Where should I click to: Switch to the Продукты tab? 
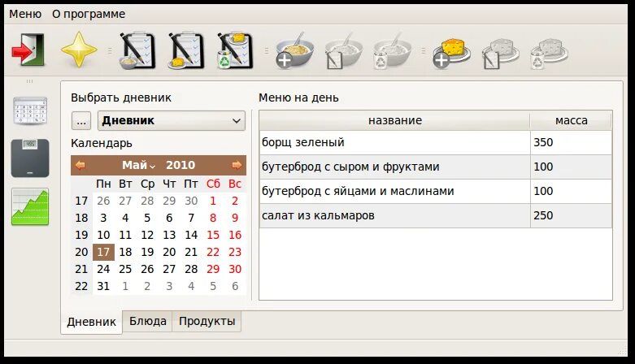(207, 321)
